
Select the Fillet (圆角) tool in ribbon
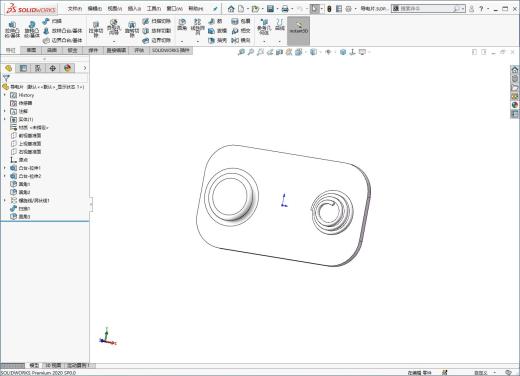182,25
